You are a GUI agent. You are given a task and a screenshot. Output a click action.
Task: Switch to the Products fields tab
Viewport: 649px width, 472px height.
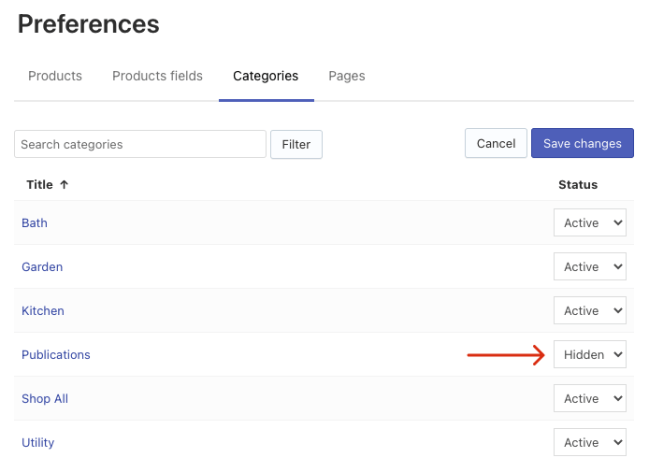157,76
